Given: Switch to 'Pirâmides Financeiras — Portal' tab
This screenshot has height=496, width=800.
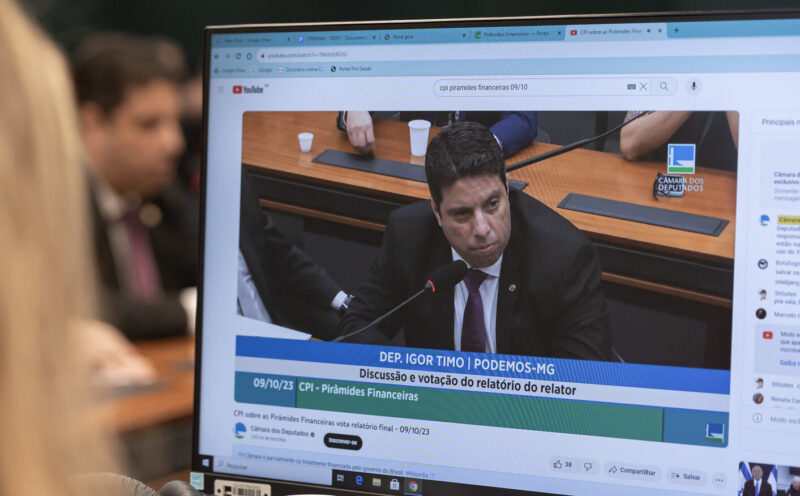Looking at the screenshot, I should point(515,34).
